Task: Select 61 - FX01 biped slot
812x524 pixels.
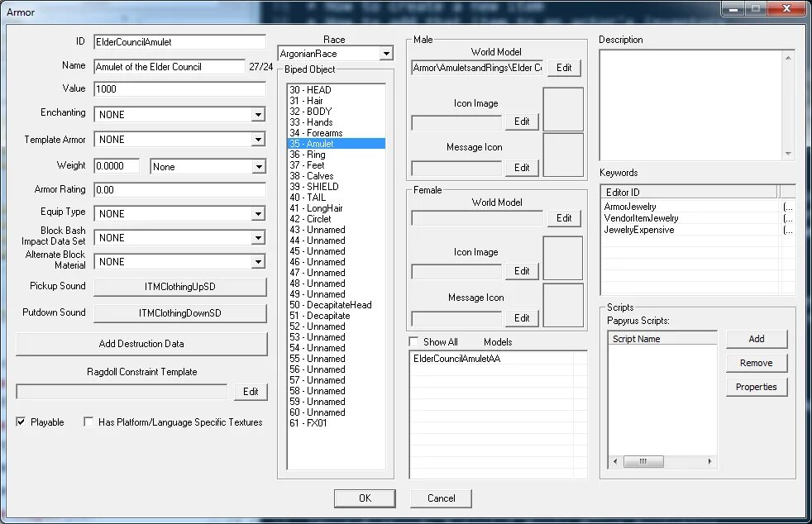Action: pyautogui.click(x=336, y=423)
